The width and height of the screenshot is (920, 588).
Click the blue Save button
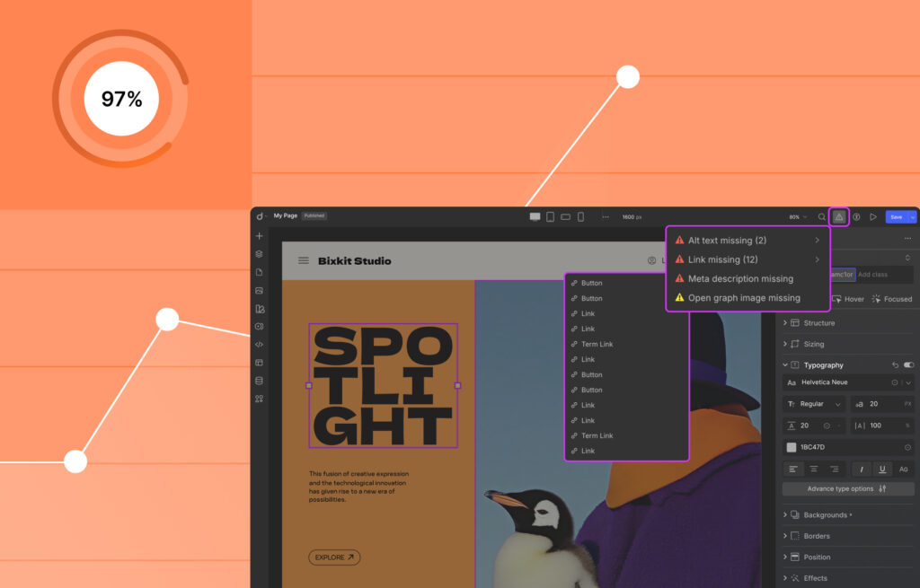(896, 217)
